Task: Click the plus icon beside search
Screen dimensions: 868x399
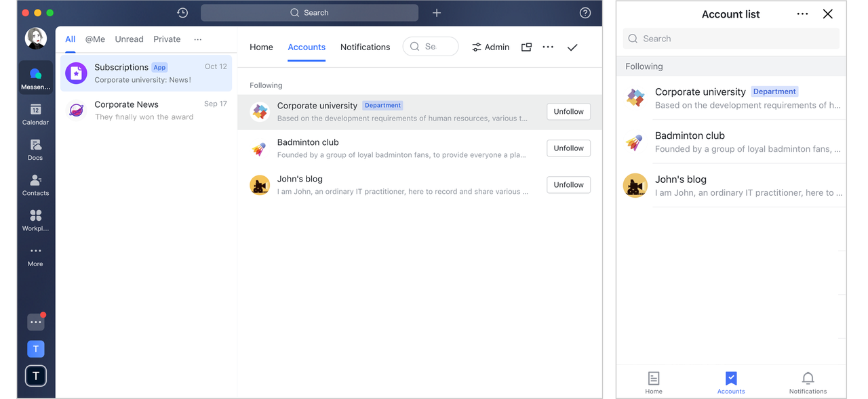Action: (437, 13)
